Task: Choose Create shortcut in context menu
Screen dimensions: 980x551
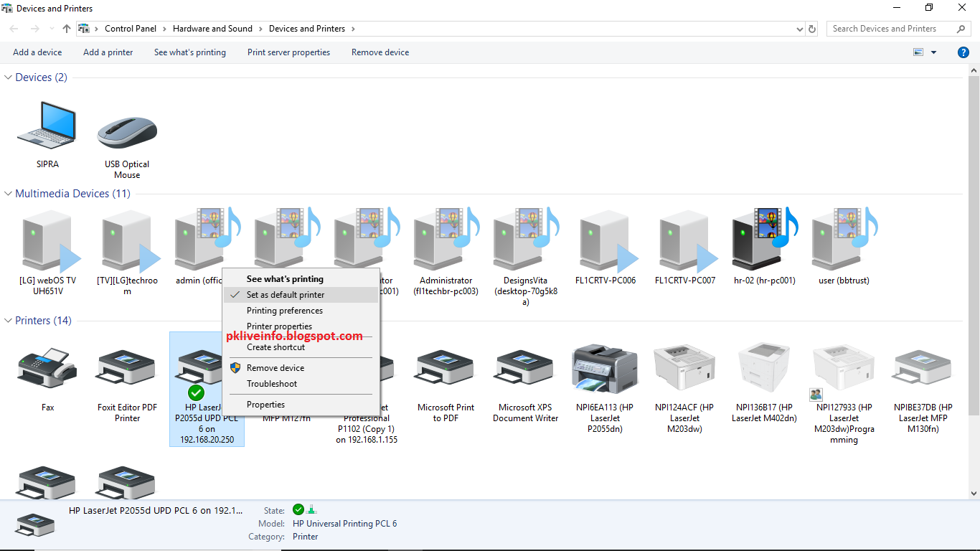Action: 301,347
